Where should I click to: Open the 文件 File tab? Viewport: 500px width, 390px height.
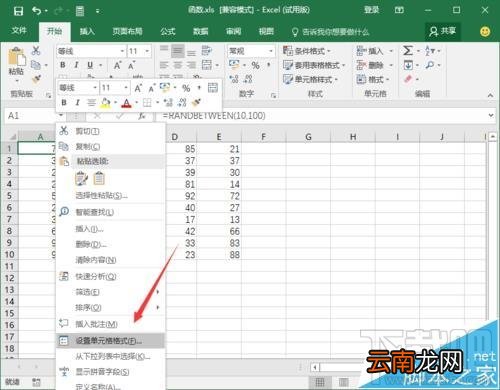(19, 31)
